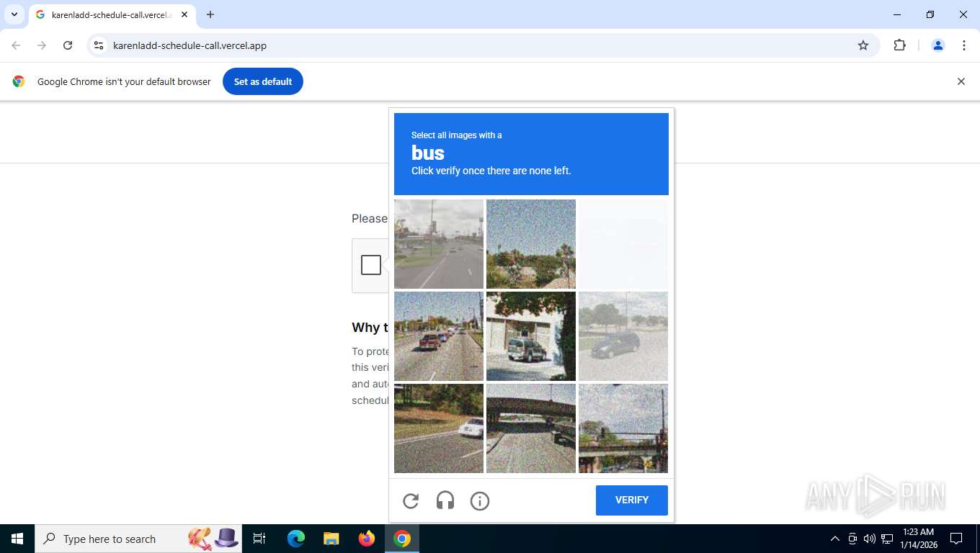Select the captcha tile with a railway bridge and traffic light
Image resolution: width=980 pixels, height=553 pixels.
[623, 428]
